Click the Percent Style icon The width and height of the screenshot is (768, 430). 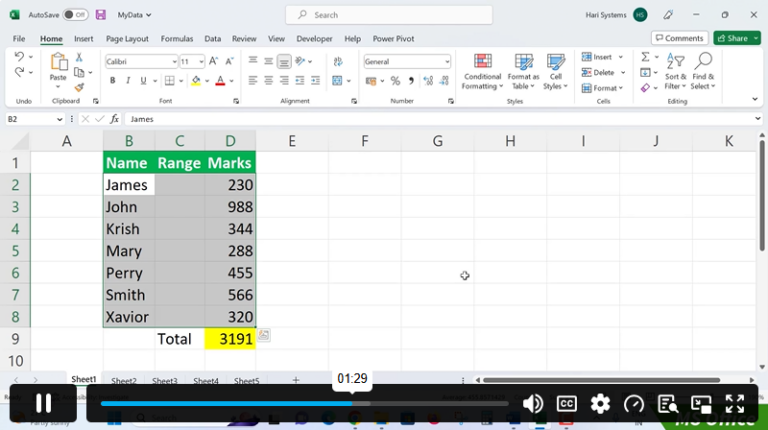pos(395,81)
